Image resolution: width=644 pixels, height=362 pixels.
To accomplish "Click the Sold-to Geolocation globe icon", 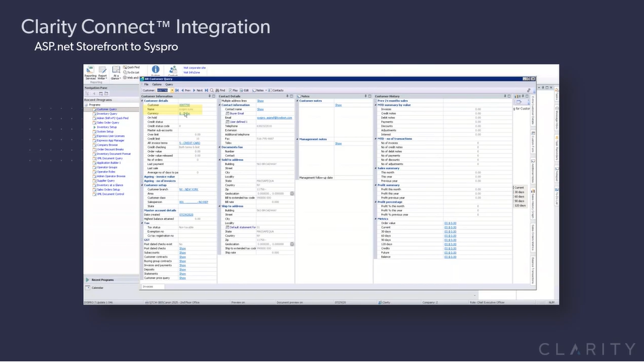I will 292,194.
